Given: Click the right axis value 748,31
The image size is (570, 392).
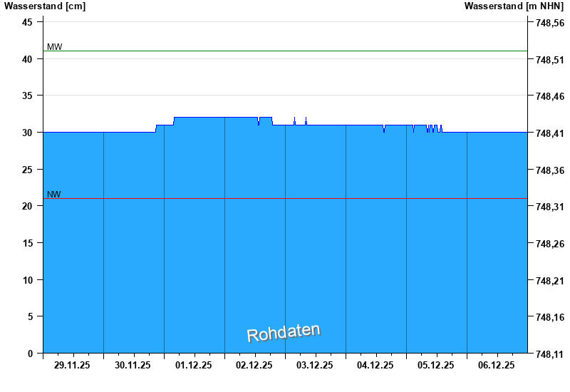Looking at the screenshot, I should (x=550, y=207).
